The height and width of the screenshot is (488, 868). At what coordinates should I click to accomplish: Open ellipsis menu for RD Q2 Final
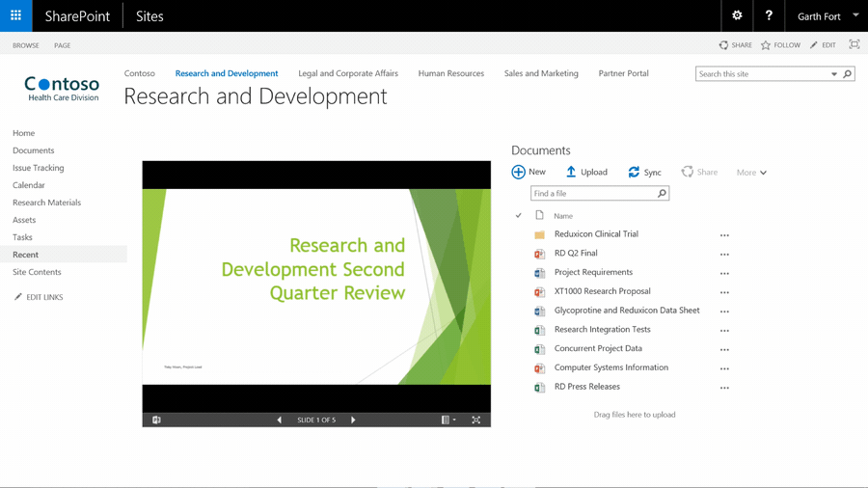point(724,255)
